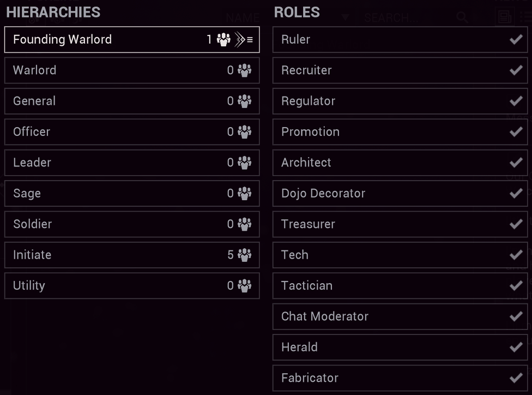The width and height of the screenshot is (532, 395).
Task: Choose the Soldier rank in hierarchies
Action: coord(131,224)
